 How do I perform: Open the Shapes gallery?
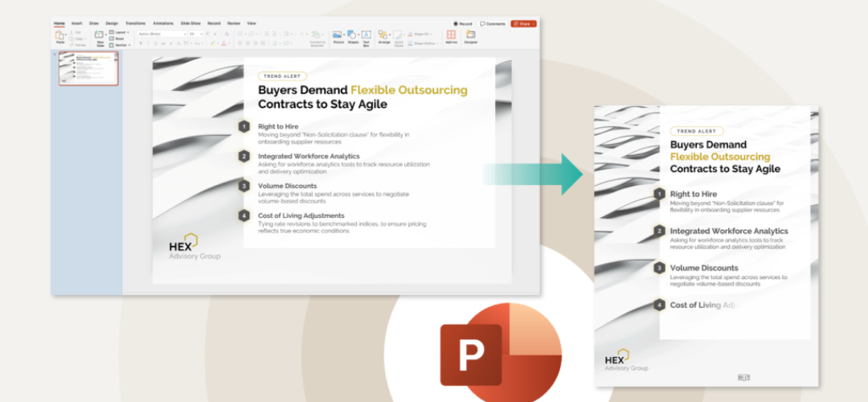352,36
